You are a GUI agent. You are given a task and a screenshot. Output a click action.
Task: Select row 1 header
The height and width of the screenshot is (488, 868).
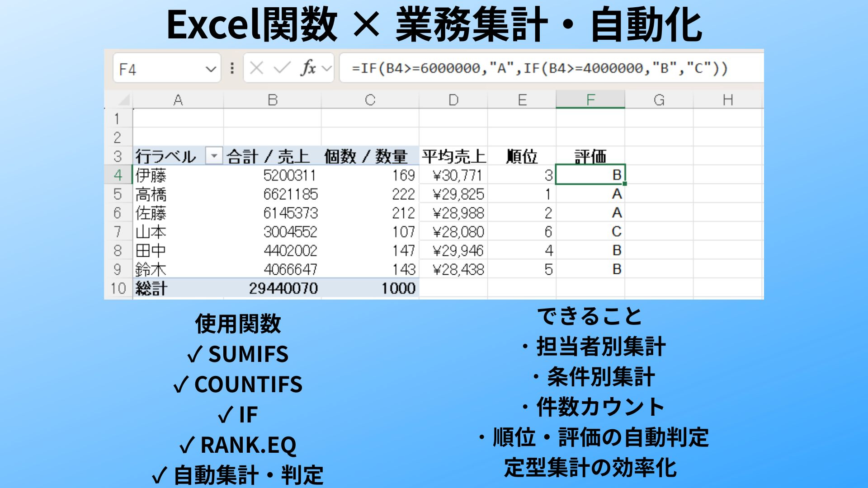118,118
